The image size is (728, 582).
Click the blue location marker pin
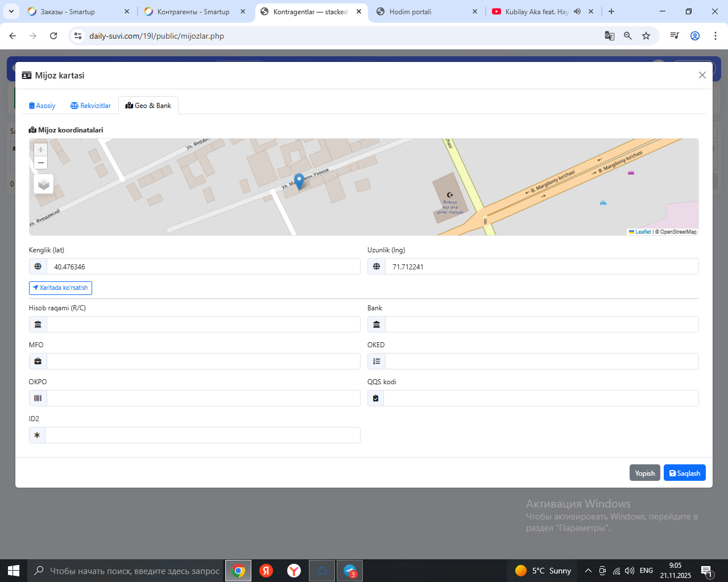[x=299, y=181]
